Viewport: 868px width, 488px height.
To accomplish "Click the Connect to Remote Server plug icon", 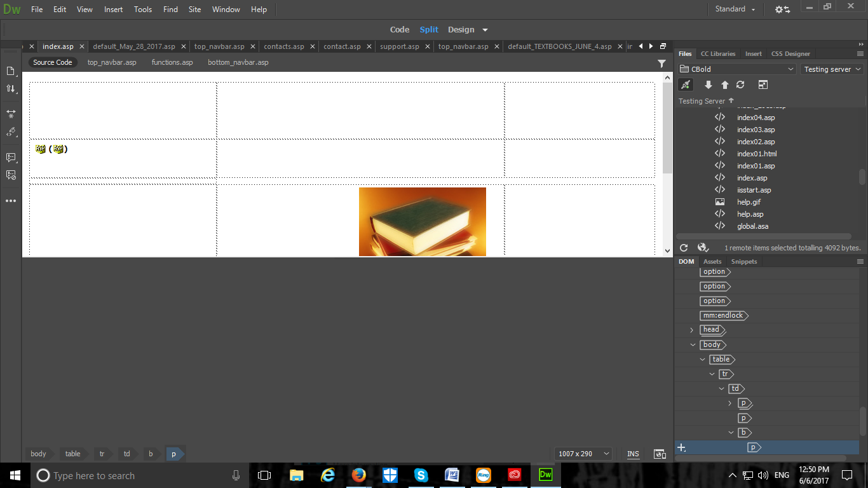I will [x=686, y=85].
